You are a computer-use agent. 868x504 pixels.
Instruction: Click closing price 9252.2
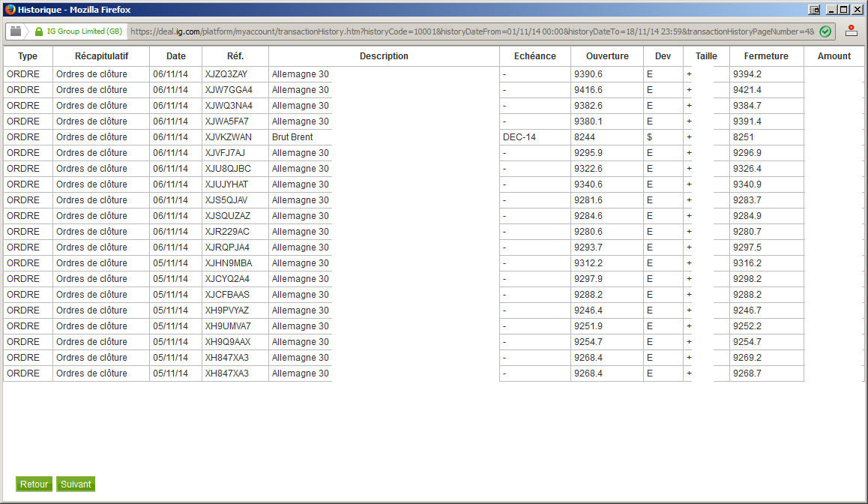(x=747, y=326)
